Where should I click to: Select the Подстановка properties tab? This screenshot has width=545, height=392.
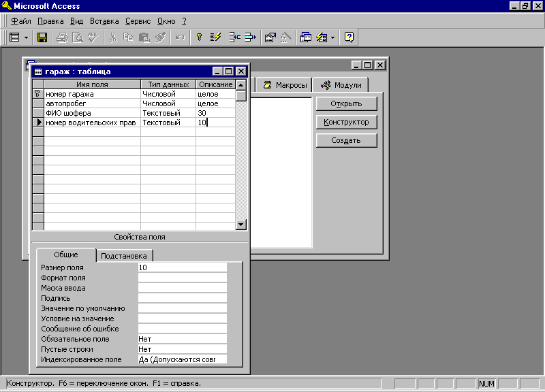[124, 256]
